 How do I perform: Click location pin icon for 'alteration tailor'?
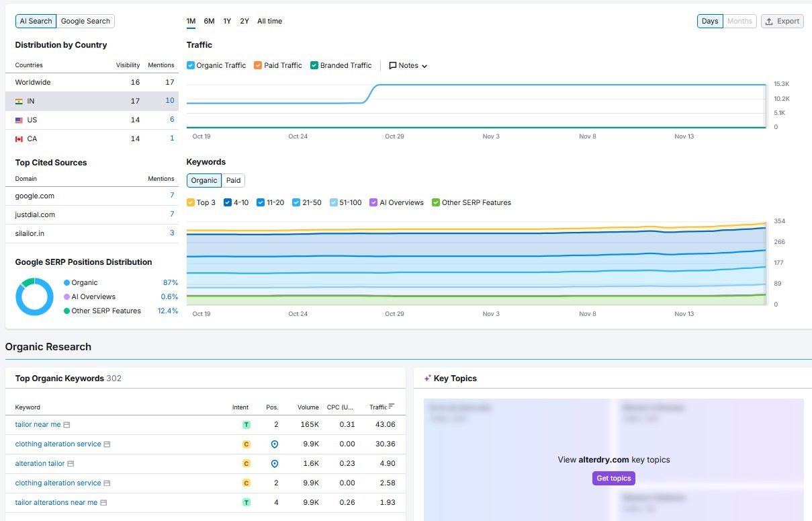click(274, 464)
